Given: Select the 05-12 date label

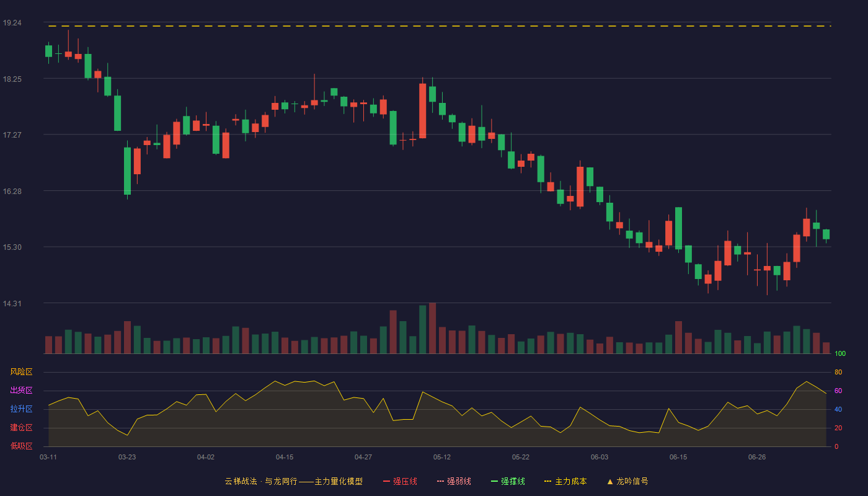Looking at the screenshot, I should (442, 457).
